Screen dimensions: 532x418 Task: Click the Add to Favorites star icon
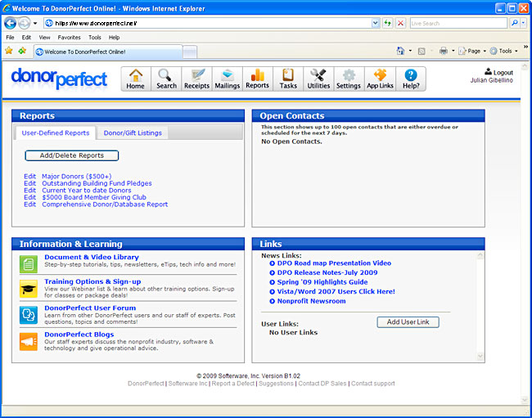(22, 51)
